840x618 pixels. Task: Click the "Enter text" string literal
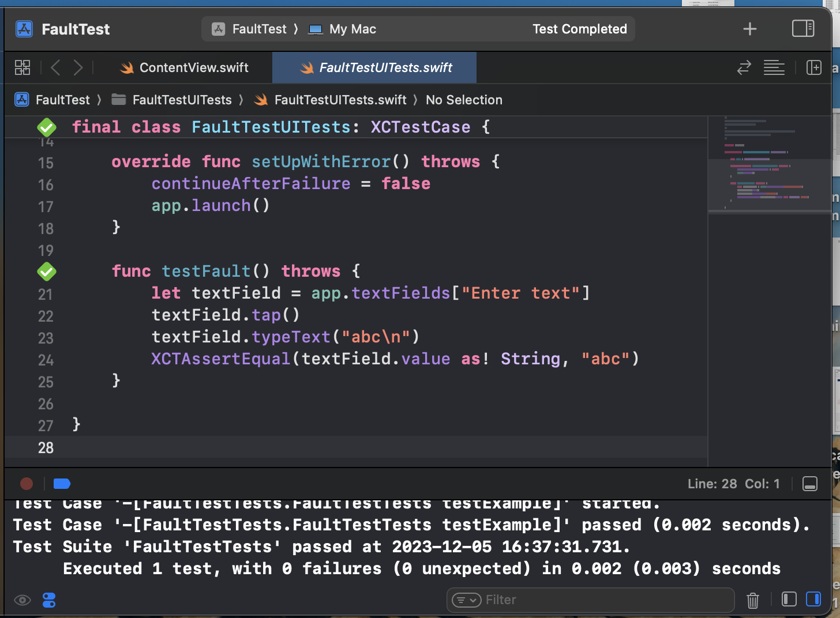pyautogui.click(x=520, y=293)
